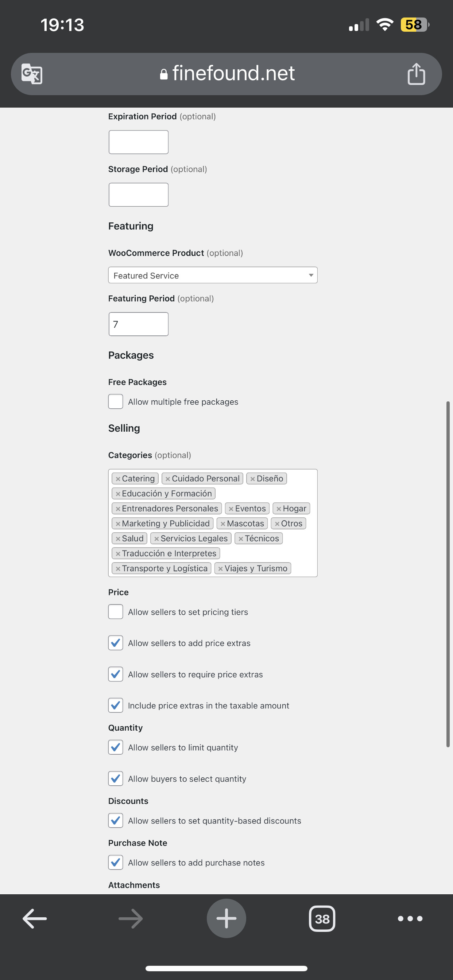Open a new tab with plus button
The image size is (453, 980).
tap(226, 918)
